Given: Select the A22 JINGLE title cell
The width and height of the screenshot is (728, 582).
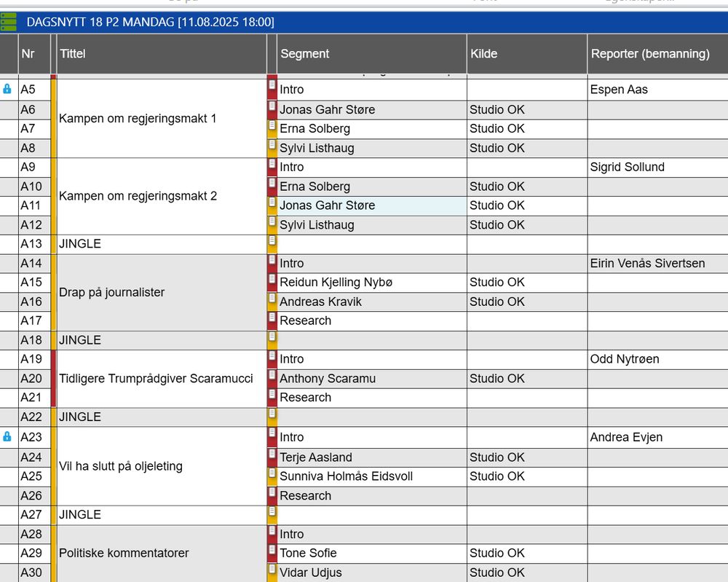Looking at the screenshot, I should [x=161, y=417].
